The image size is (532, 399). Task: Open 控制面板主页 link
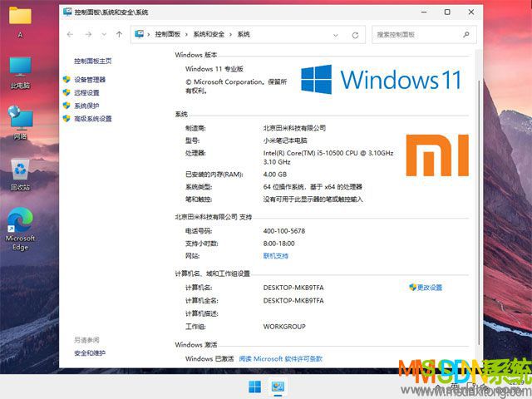[x=93, y=61]
